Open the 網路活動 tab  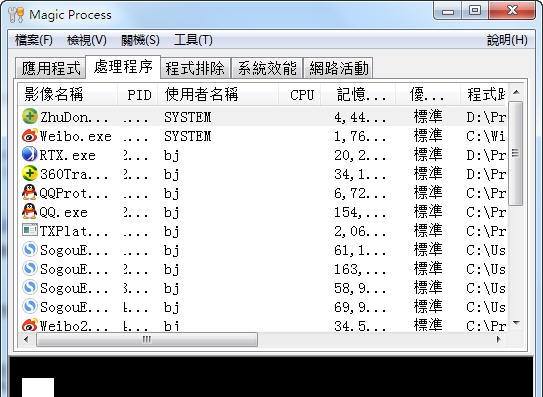[x=338, y=68]
